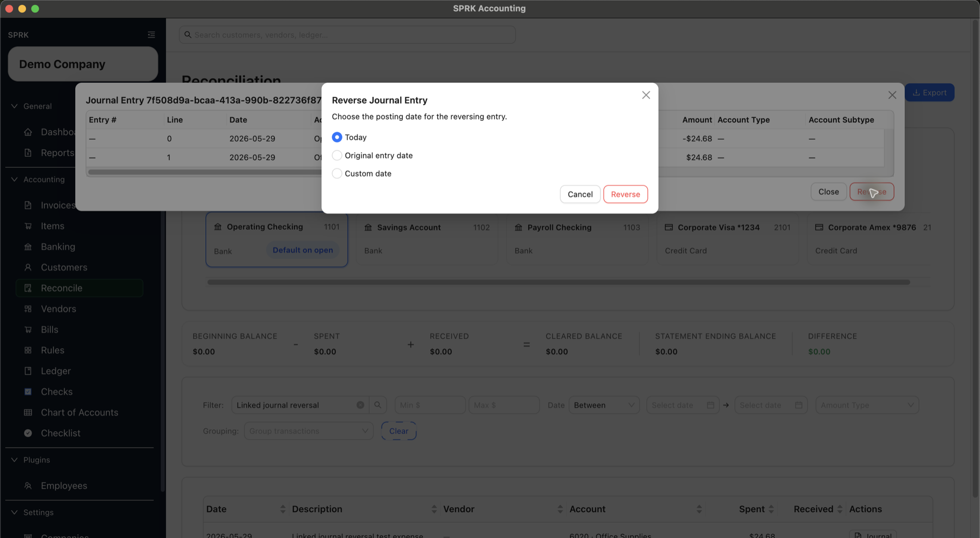Open the Between date dropdown

(604, 405)
